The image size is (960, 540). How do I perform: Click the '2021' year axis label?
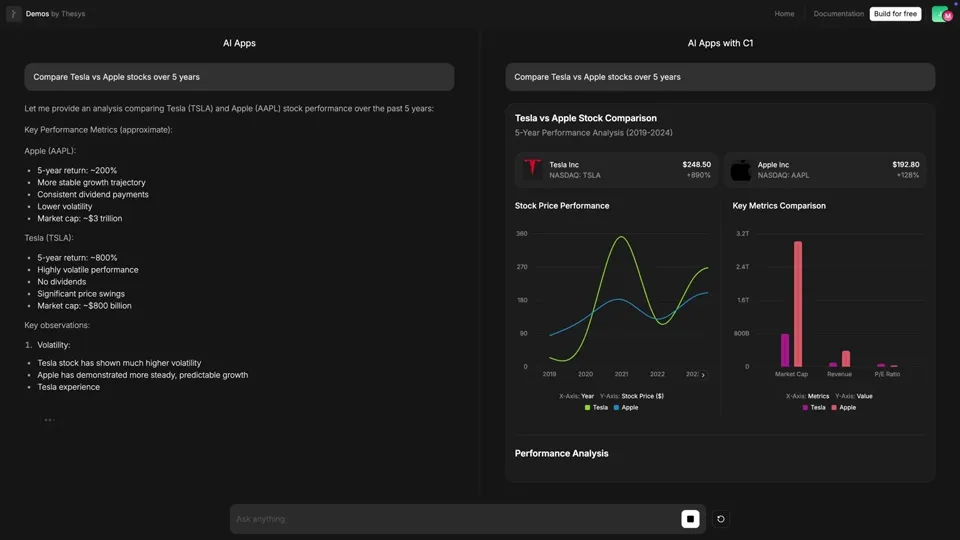coord(621,374)
